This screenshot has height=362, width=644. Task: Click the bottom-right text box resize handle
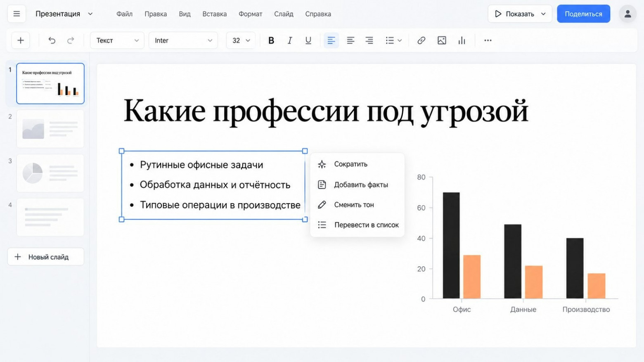click(x=305, y=220)
